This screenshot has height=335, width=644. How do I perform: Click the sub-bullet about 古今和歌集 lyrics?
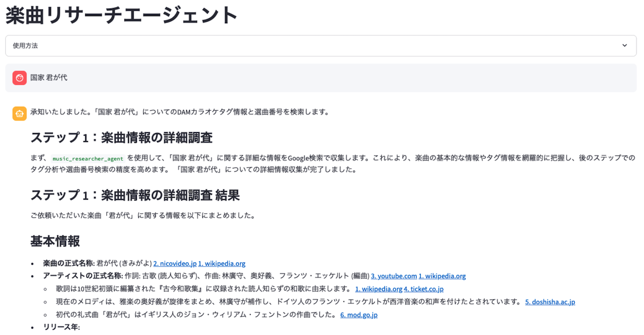[203, 289]
